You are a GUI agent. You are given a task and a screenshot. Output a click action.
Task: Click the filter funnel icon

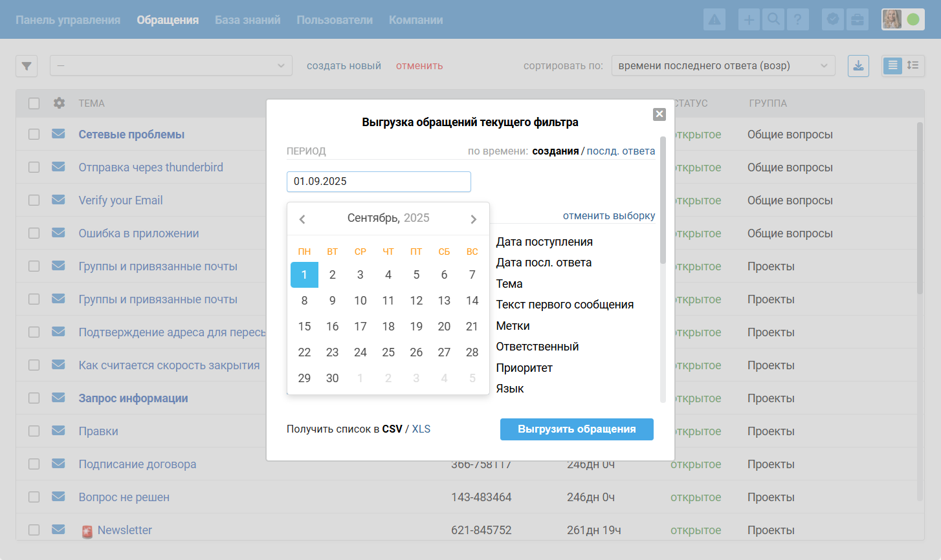click(27, 66)
